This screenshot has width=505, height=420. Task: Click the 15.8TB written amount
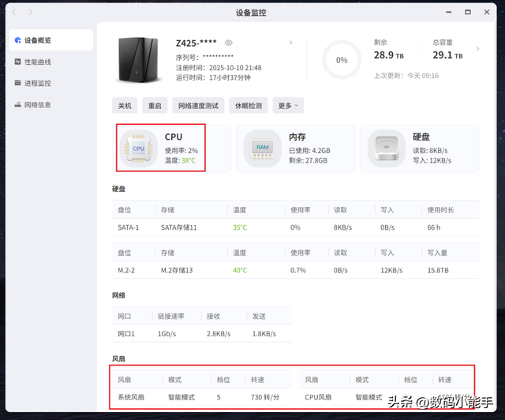[438, 271]
